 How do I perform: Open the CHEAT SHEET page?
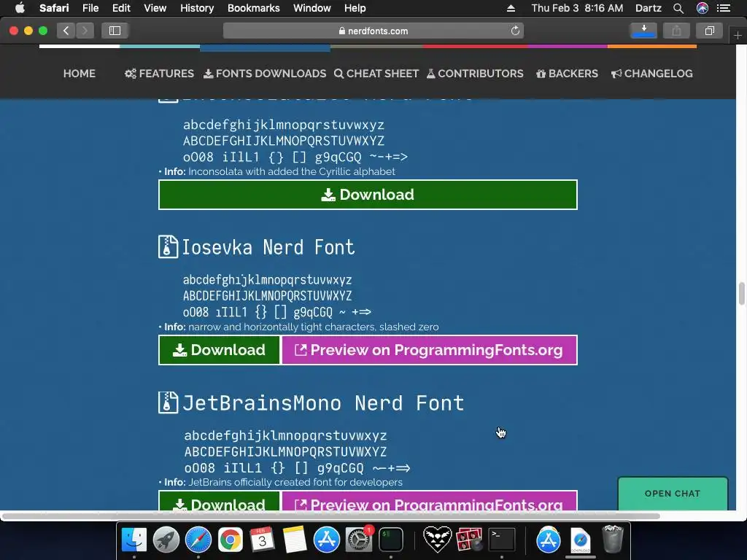(x=376, y=74)
